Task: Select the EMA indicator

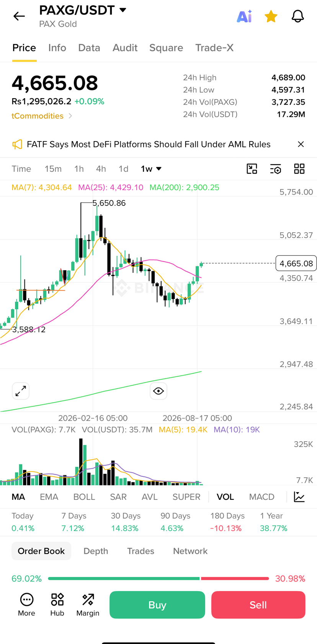Action: pyautogui.click(x=49, y=497)
